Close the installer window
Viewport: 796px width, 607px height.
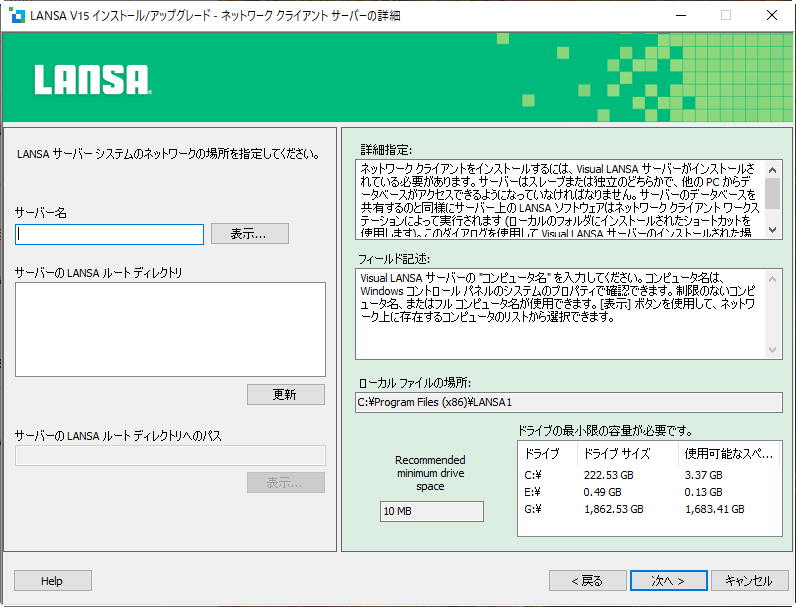click(x=772, y=15)
